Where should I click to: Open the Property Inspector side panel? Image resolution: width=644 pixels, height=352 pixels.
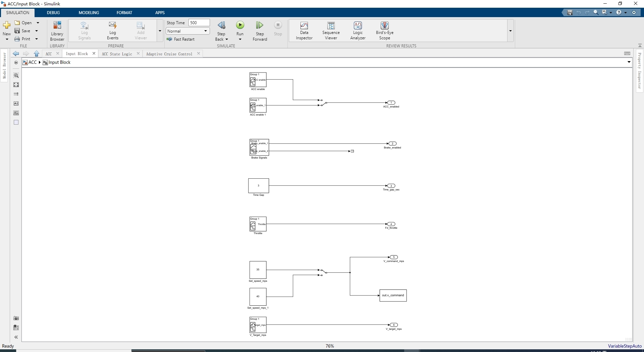[640, 71]
